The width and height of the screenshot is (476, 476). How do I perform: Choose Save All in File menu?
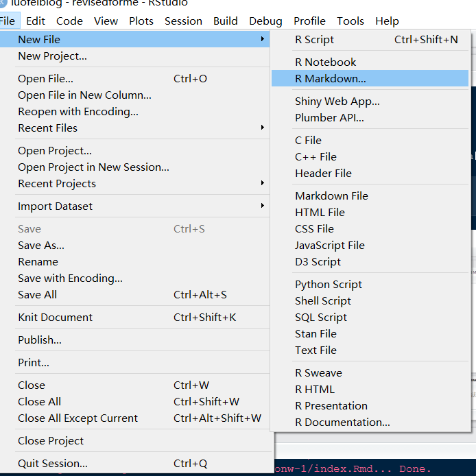click(x=38, y=295)
